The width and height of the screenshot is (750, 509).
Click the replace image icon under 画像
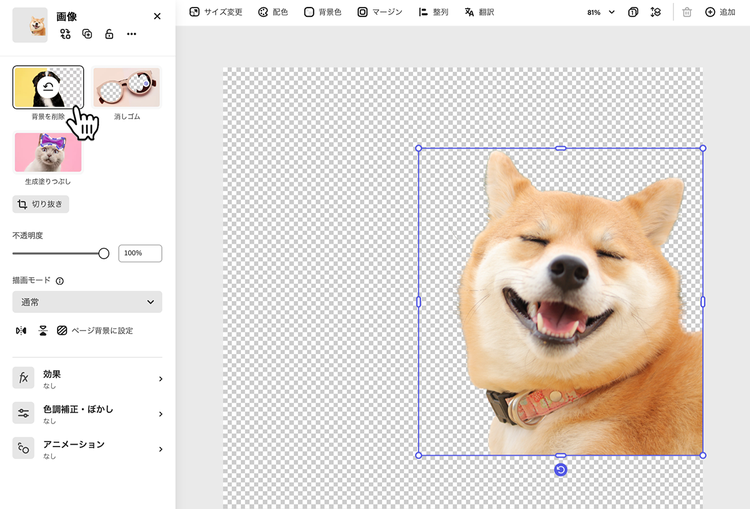pyautogui.click(x=66, y=34)
